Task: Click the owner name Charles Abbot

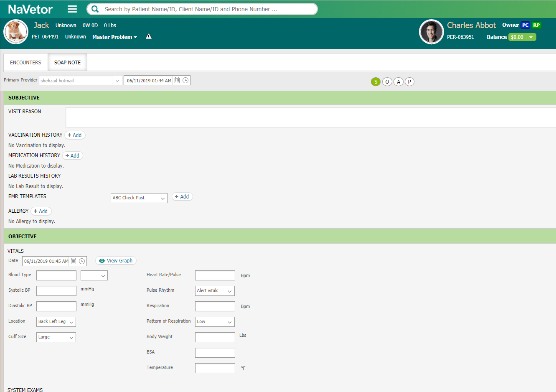Action: [x=472, y=25]
